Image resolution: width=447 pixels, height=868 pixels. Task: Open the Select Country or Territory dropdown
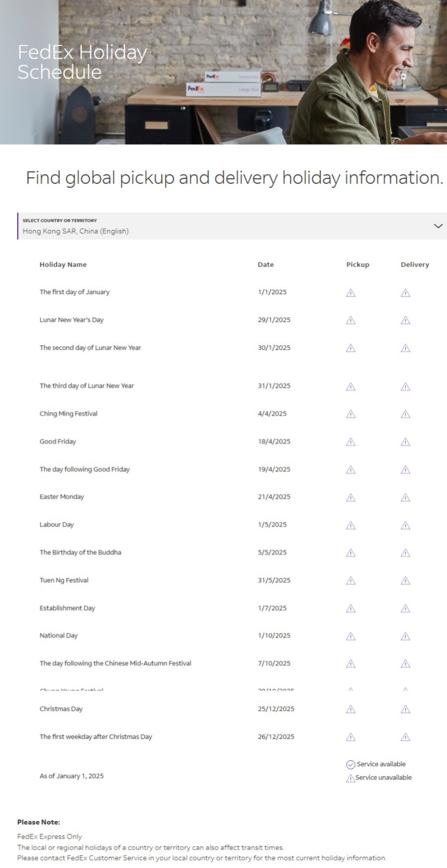tap(232, 226)
